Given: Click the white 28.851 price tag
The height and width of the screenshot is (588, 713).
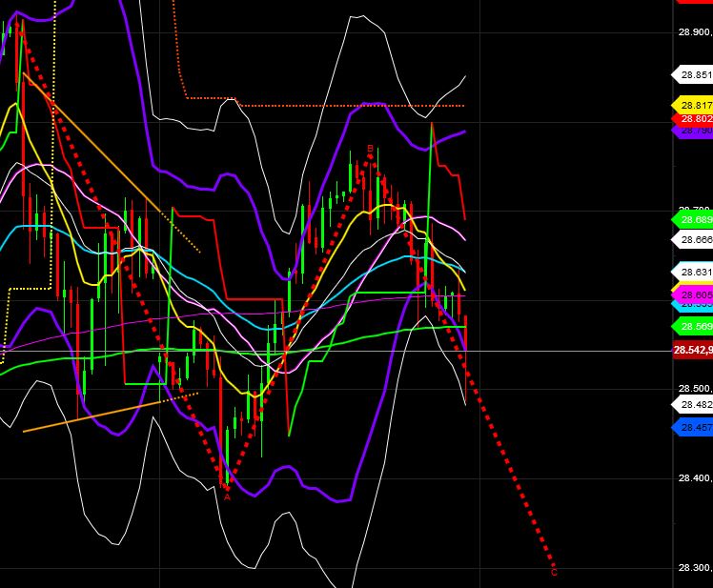Looking at the screenshot, I should point(693,74).
